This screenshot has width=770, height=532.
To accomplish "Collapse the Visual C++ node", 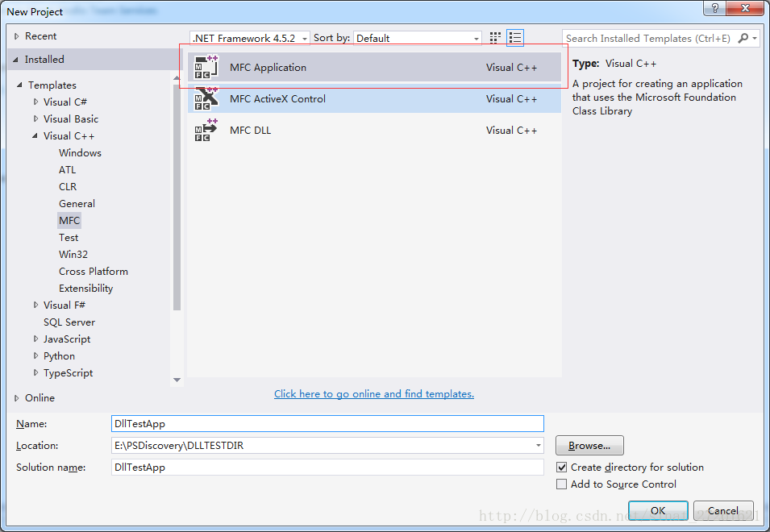I will click(35, 136).
